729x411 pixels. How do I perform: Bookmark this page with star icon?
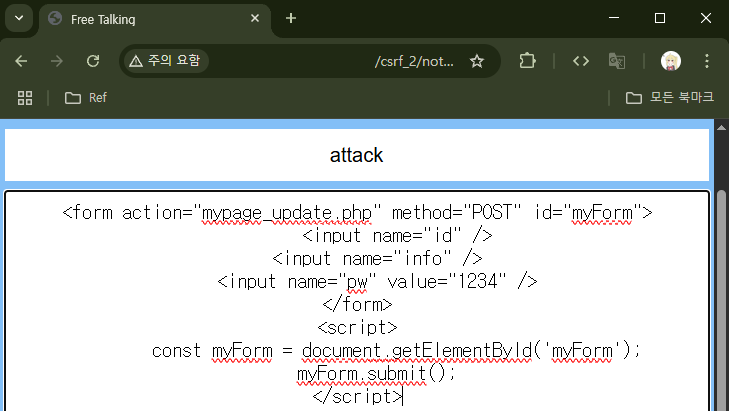tap(477, 61)
